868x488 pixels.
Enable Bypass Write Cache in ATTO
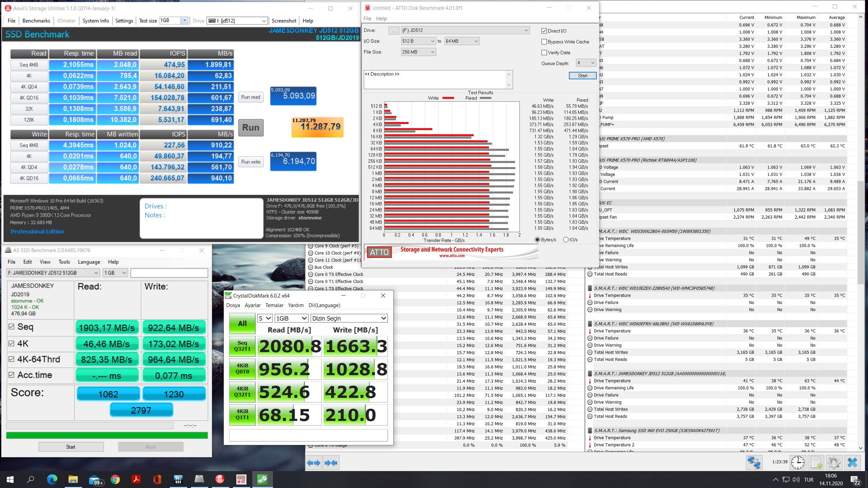(x=544, y=42)
